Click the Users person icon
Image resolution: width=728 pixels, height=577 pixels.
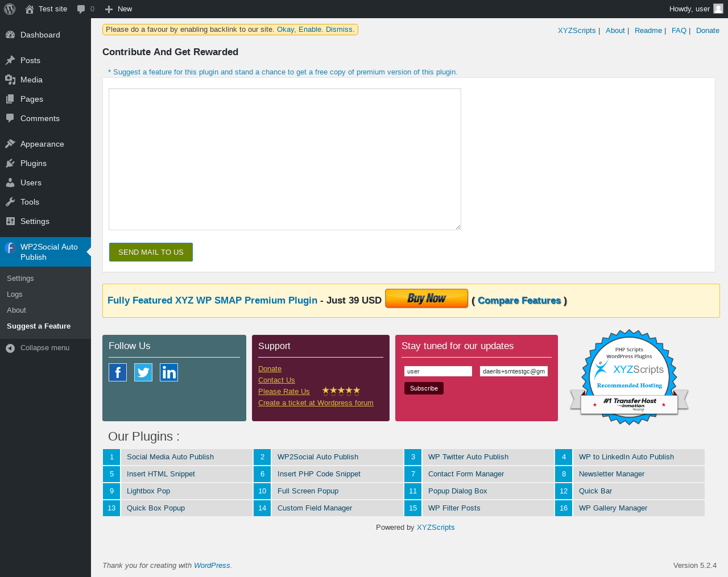pos(10,182)
